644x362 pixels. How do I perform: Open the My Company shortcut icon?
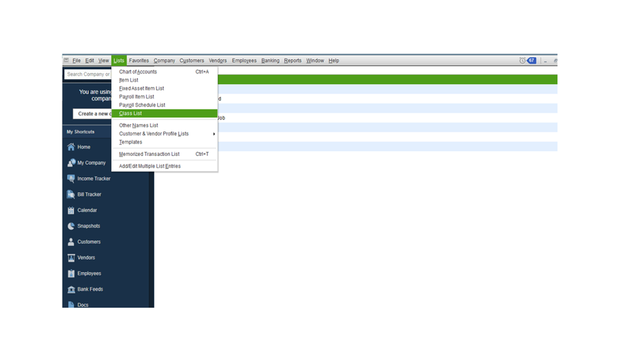coord(71,163)
